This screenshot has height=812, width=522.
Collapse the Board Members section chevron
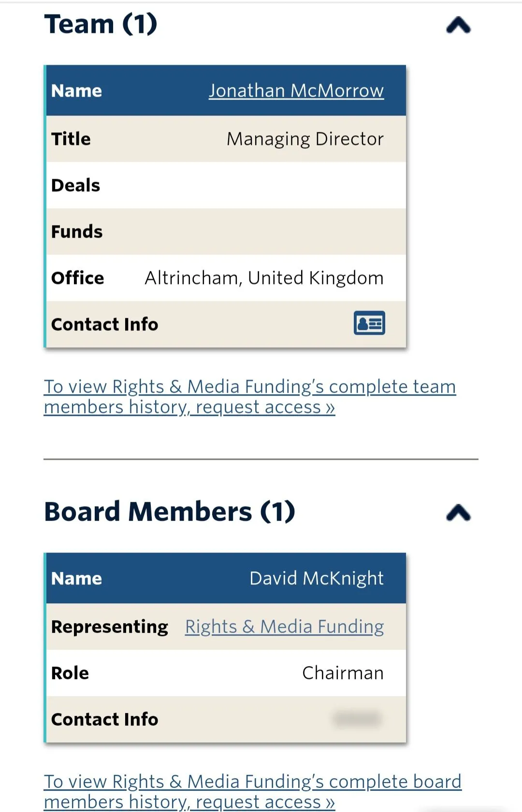(458, 513)
